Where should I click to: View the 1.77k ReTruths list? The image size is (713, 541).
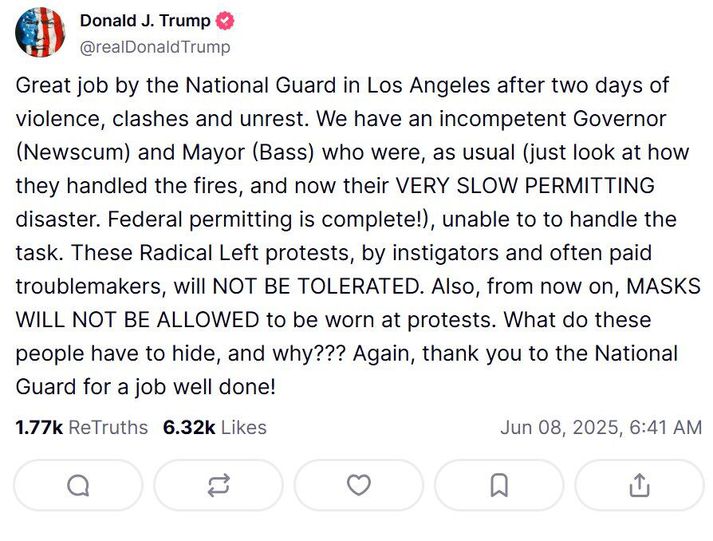point(82,428)
